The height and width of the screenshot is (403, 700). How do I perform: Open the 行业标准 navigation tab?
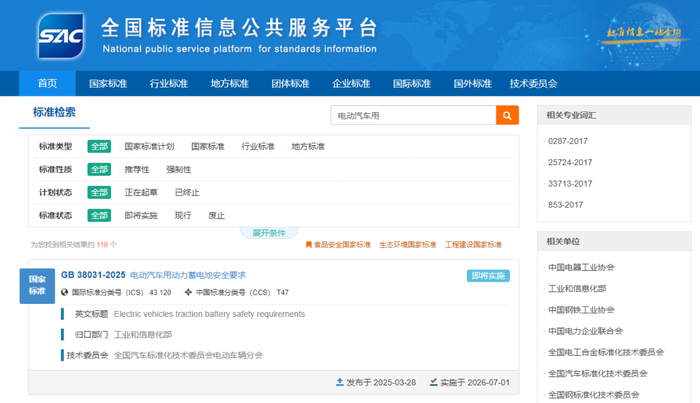point(169,84)
